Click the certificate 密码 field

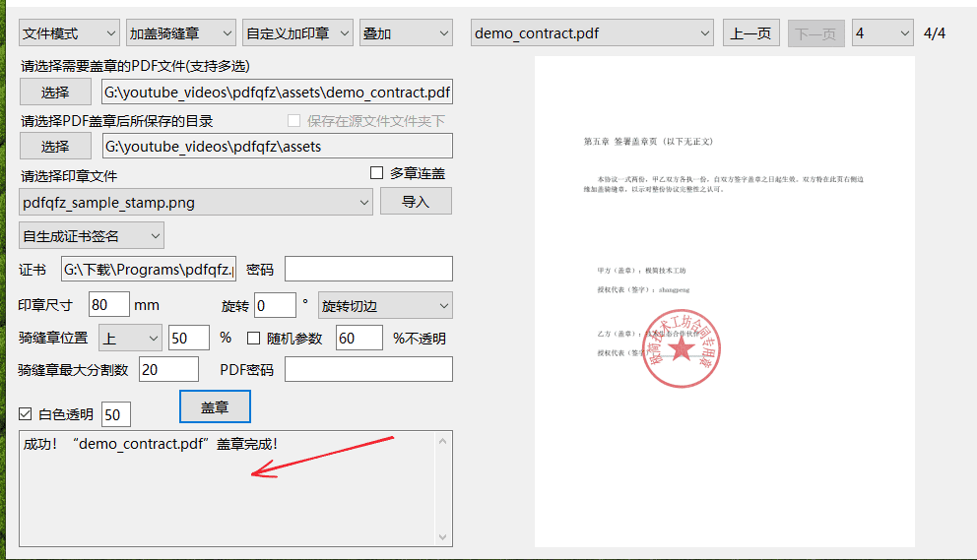[369, 269]
